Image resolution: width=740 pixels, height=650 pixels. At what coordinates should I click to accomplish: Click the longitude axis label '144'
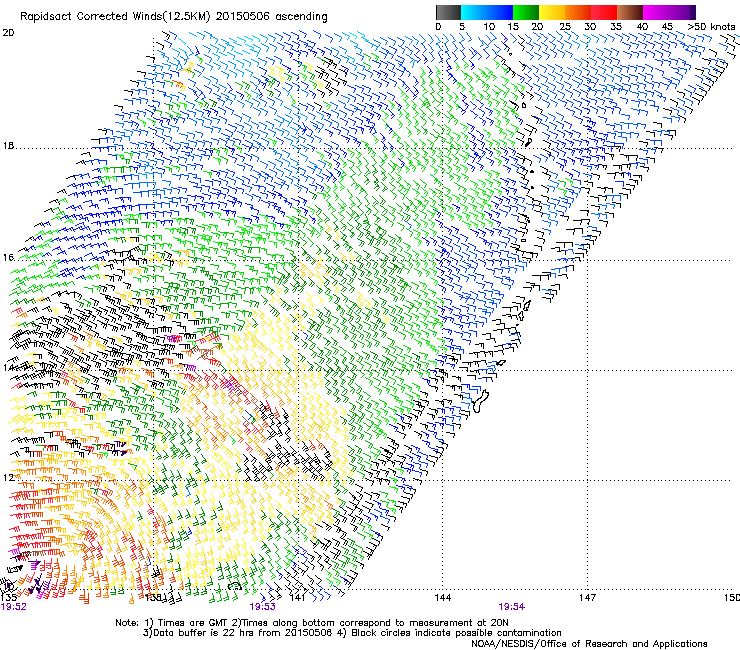[x=442, y=598]
